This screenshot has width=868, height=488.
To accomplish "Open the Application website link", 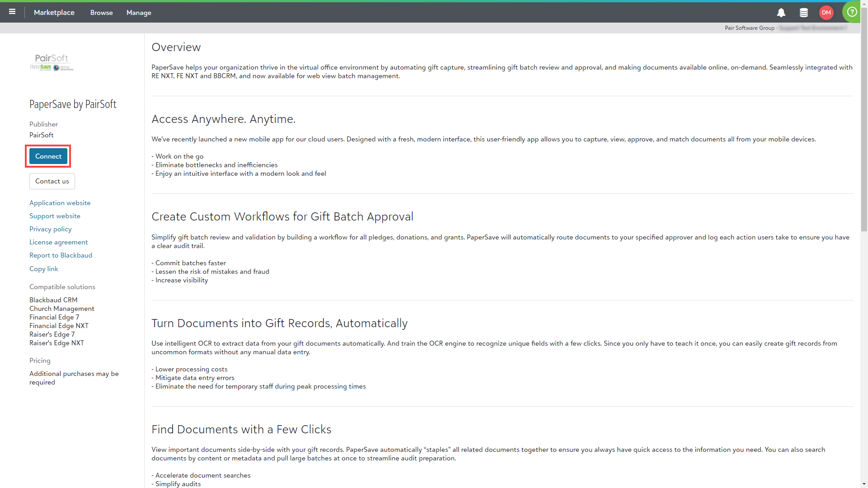I will (60, 203).
